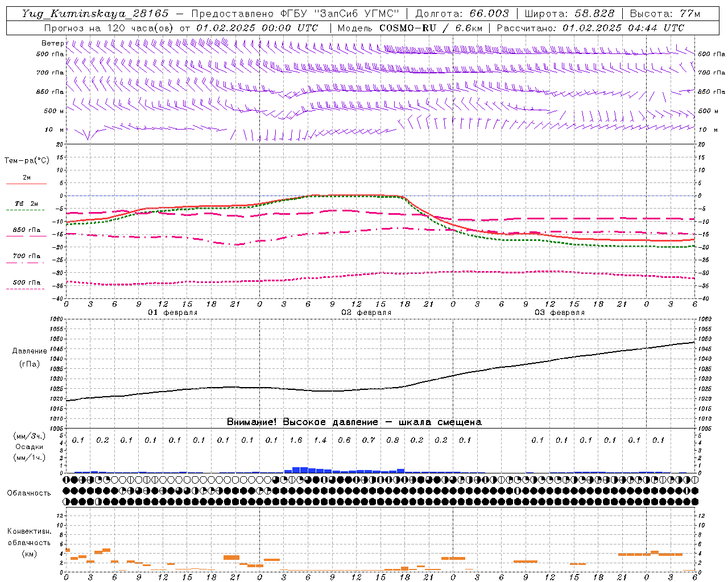Image resolution: width=728 pixels, height=582 pixels.
Task: Click the 0.6 precipitation amount value
Action: coord(344,440)
